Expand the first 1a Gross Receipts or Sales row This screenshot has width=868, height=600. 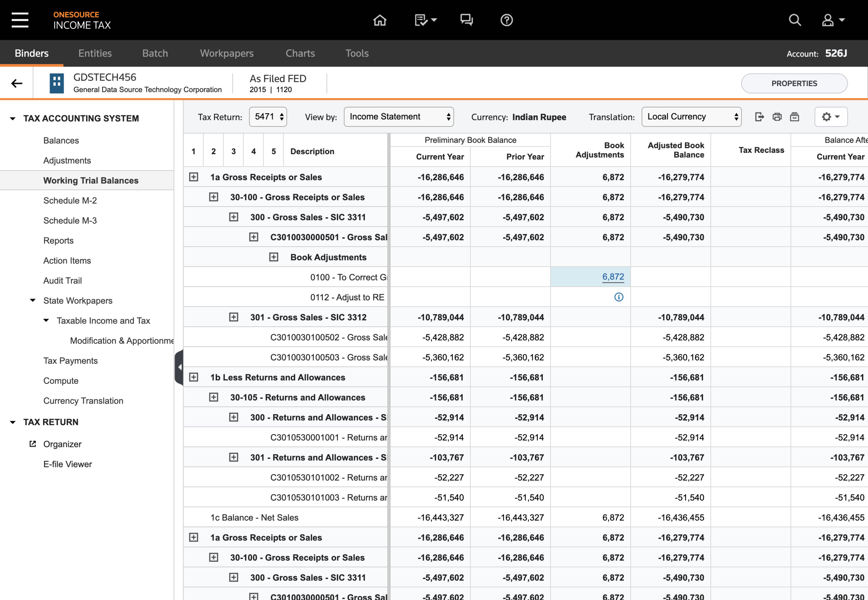click(x=193, y=177)
